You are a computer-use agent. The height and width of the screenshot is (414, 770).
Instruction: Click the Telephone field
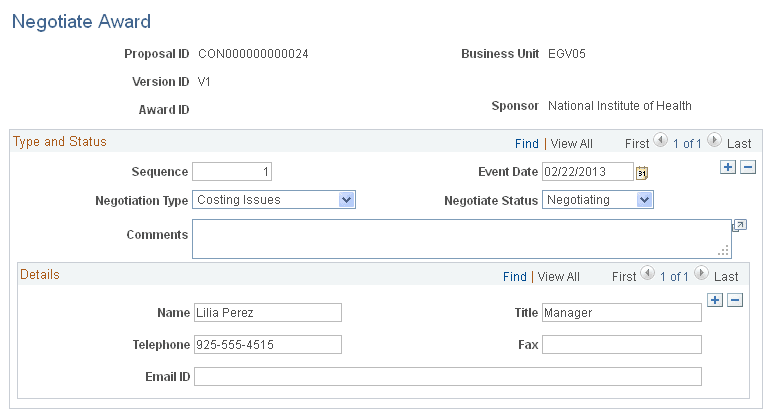[267, 345]
